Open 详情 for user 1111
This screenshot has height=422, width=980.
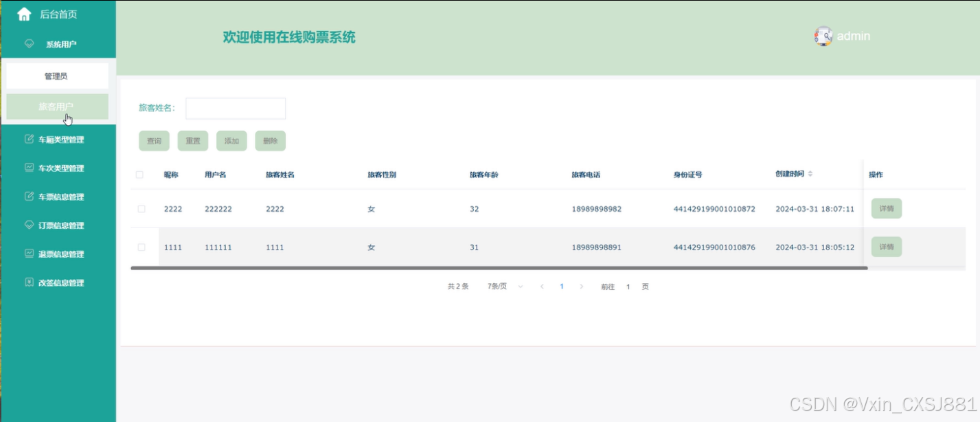coord(887,247)
